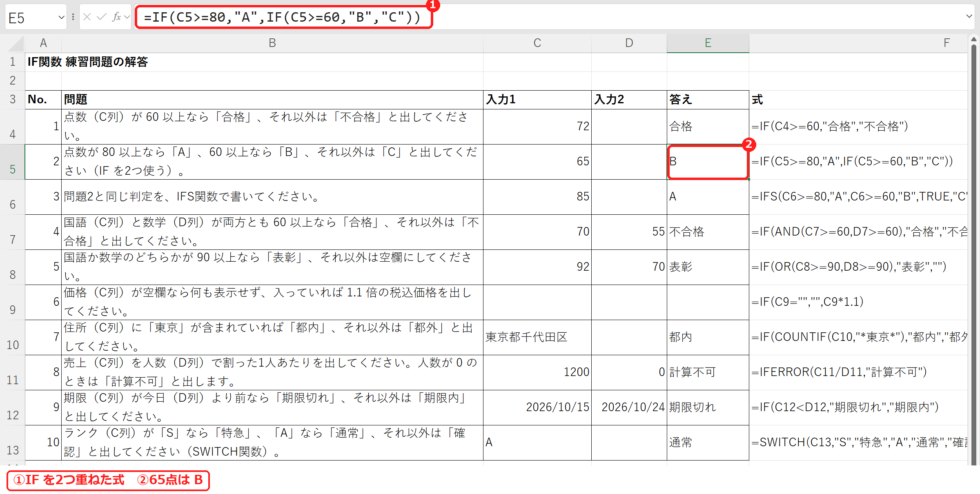Select column E header
980x494 pixels.
point(708,43)
